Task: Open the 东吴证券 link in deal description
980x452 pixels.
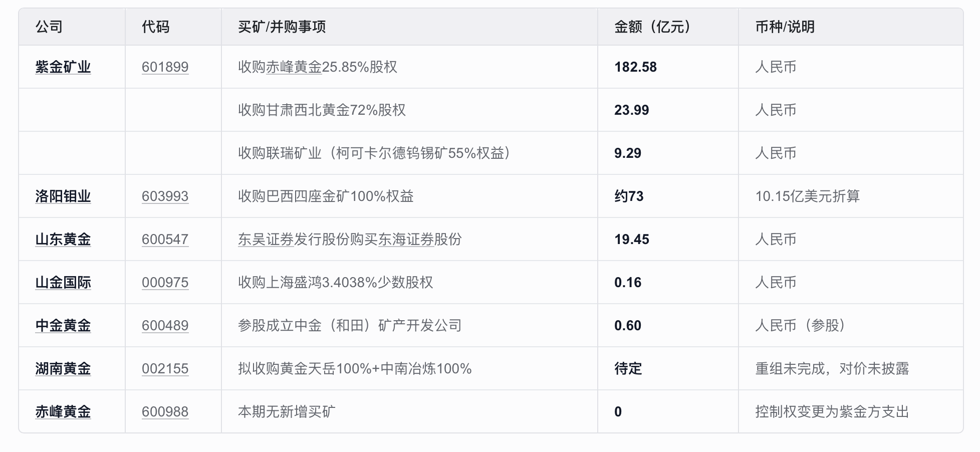Action: point(266,240)
